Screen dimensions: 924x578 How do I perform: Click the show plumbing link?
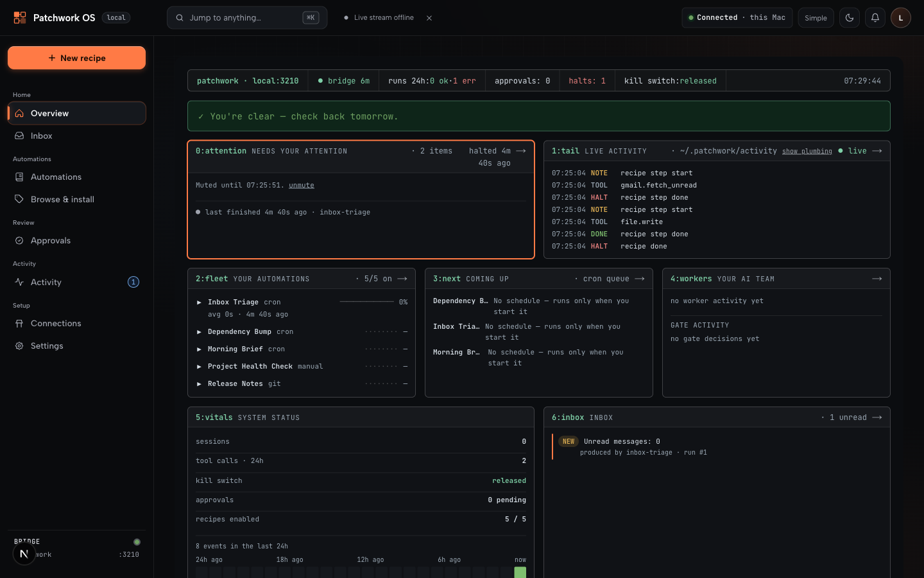(807, 152)
